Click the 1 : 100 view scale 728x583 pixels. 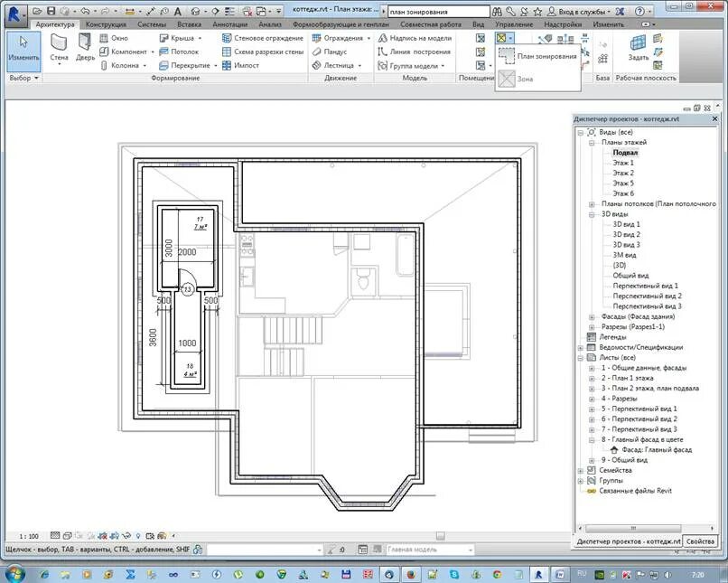pos(29,536)
